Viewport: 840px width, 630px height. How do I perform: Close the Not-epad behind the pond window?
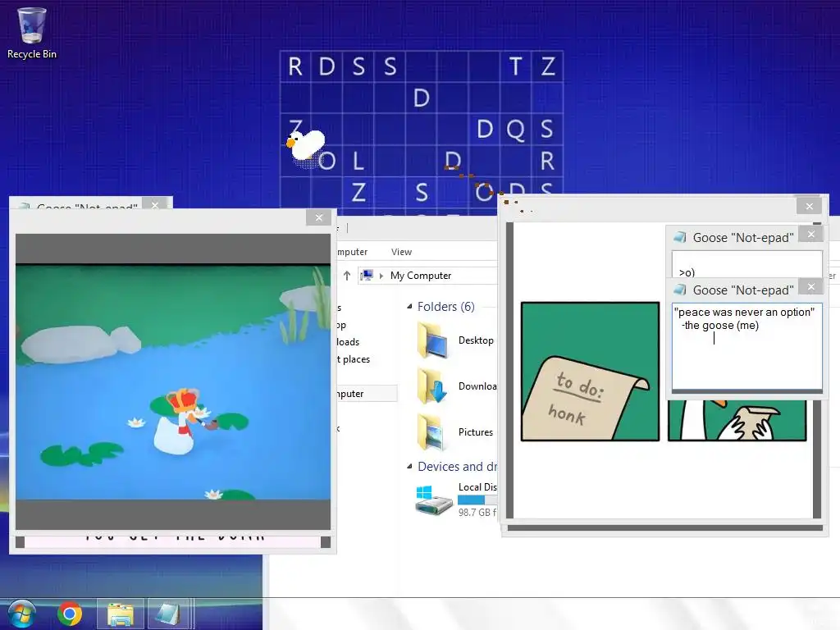[155, 204]
